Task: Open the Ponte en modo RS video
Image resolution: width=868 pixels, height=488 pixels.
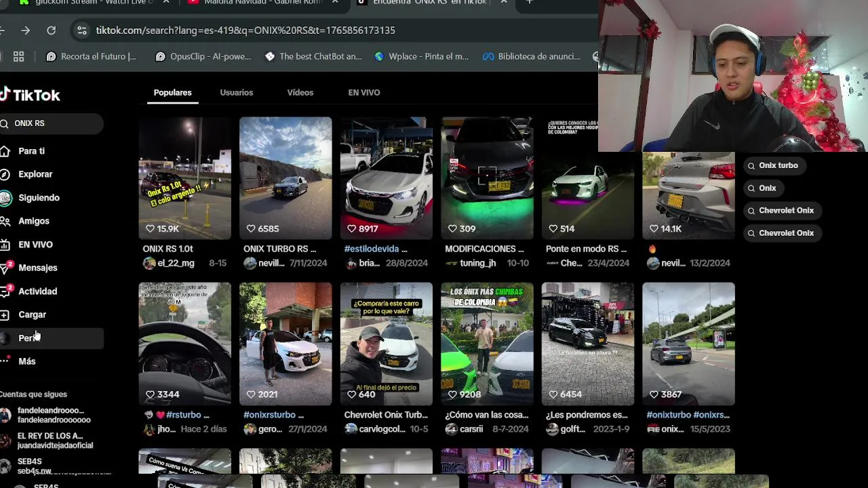Action: [588, 179]
